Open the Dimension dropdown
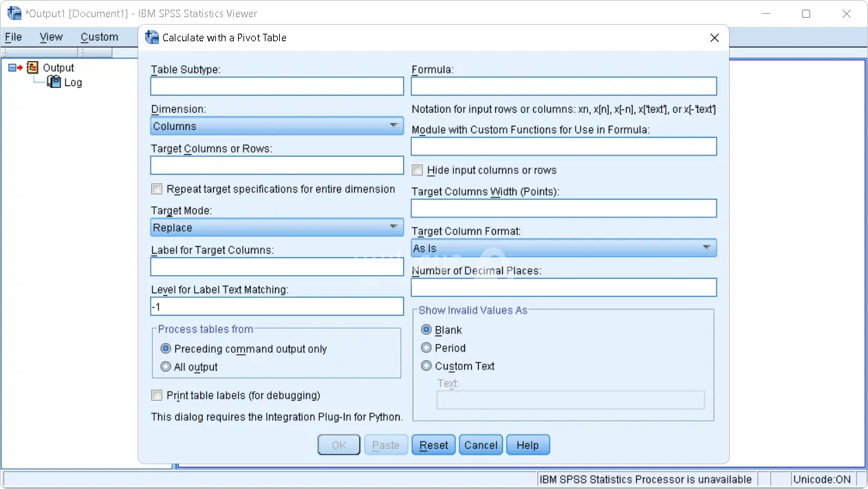 coord(276,126)
